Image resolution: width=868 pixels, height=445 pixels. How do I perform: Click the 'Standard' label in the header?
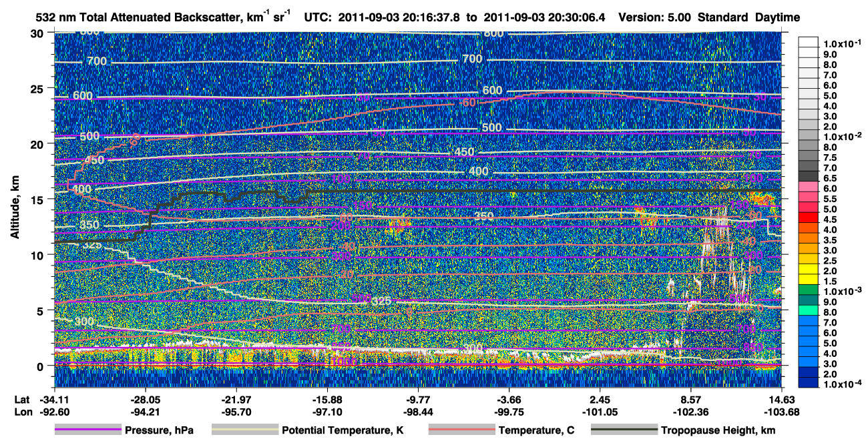724,17
